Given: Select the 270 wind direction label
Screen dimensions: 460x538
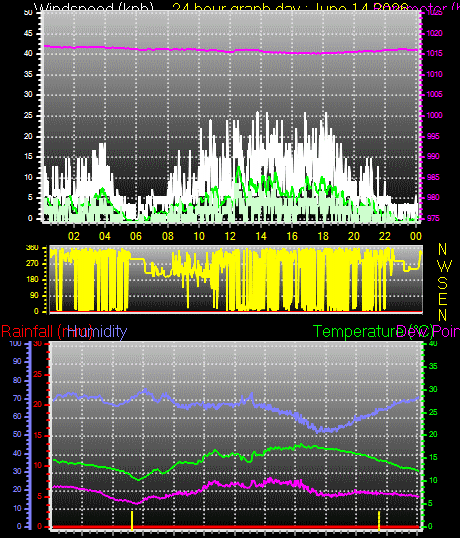Looking at the screenshot, I should (x=32, y=264).
